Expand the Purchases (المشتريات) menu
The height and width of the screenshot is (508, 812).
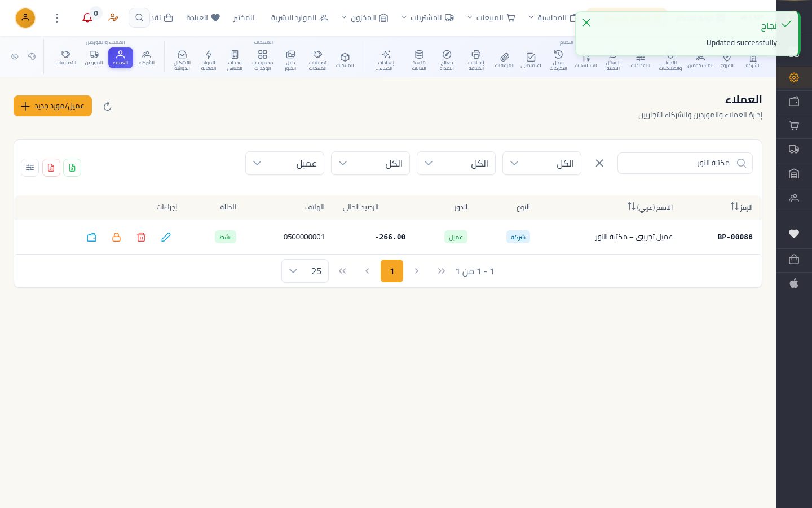click(428, 18)
